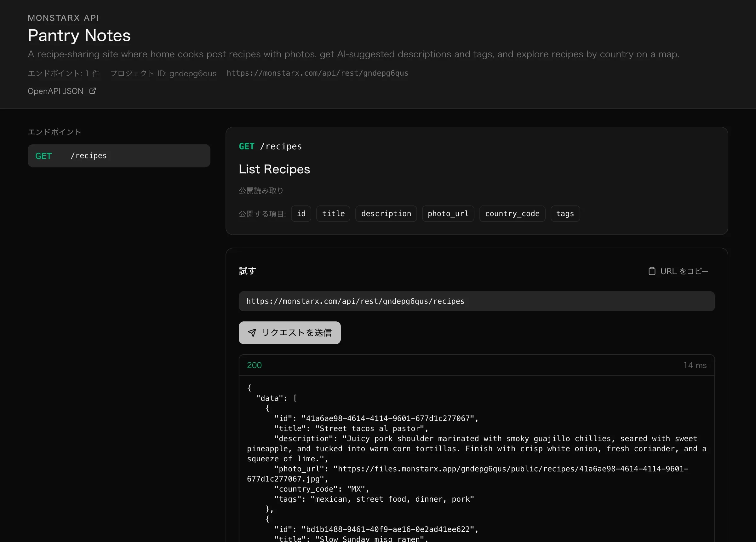Click the base API URL in the header
Screen dimensions: 756x542
pyautogui.click(x=317, y=73)
